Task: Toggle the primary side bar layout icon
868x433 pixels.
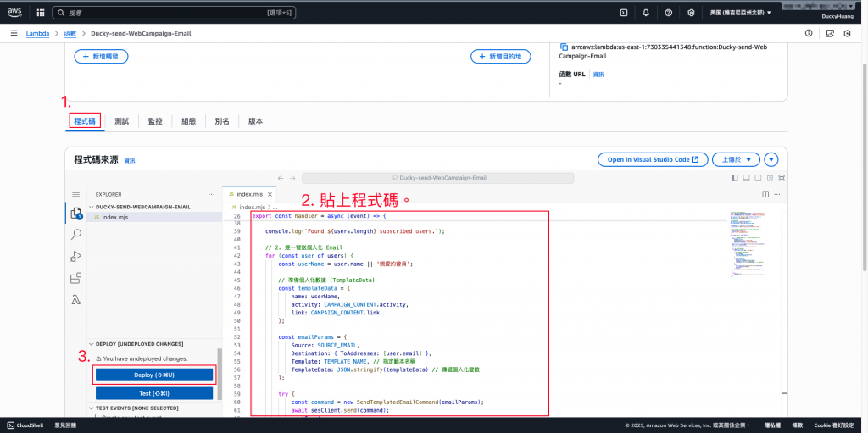Action: (735, 178)
